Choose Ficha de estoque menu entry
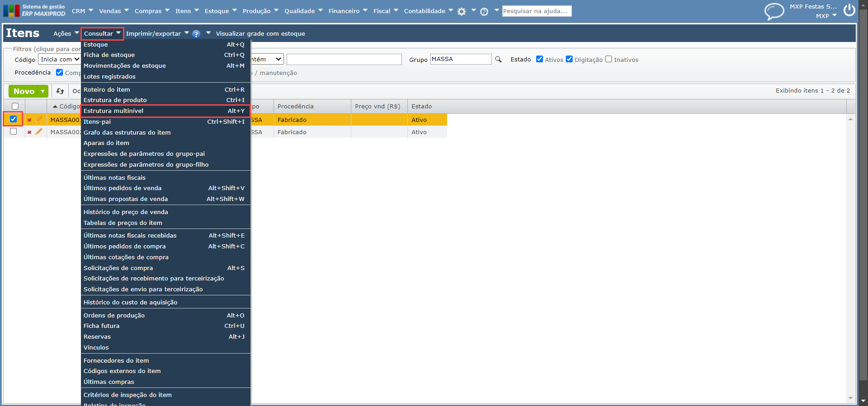This screenshot has width=868, height=406. [165, 55]
